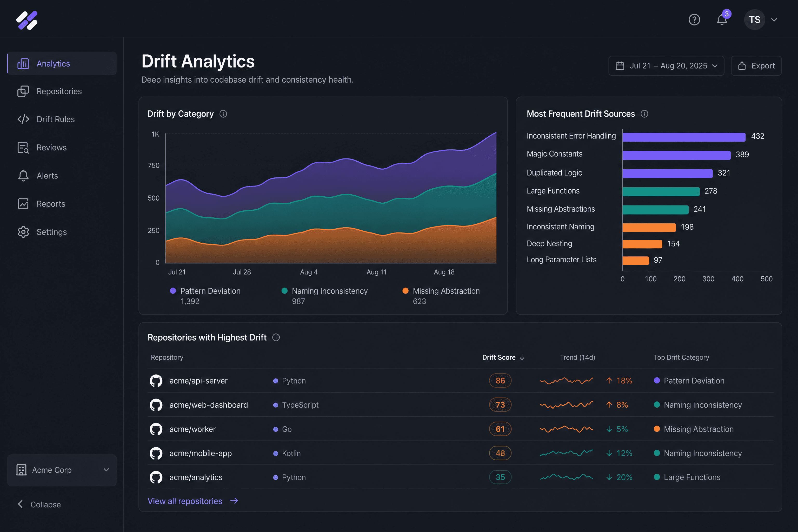Toggle Naming Inconsistency legend series
This screenshot has width=798, height=532.
(x=325, y=296)
